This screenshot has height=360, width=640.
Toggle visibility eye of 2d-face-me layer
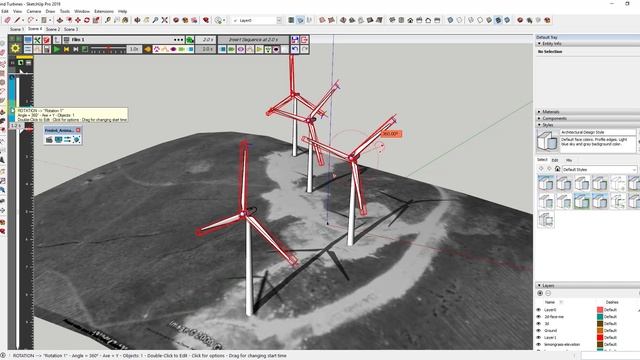(x=539, y=317)
